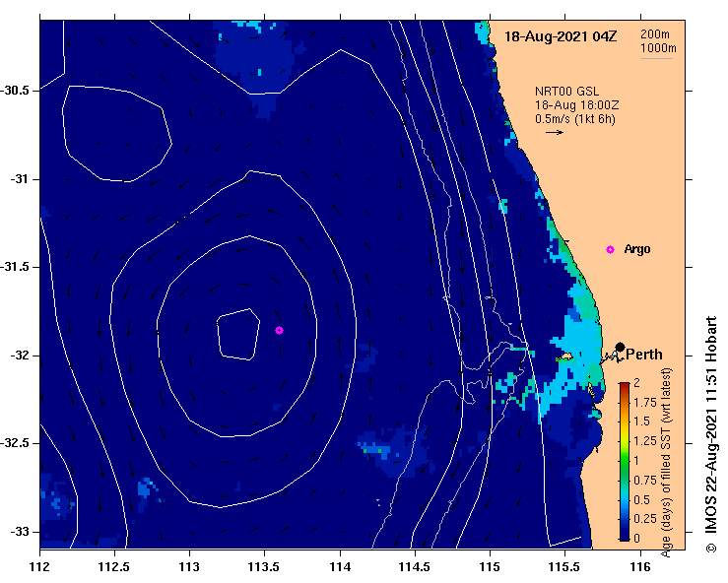Image resolution: width=728 pixels, height=583 pixels.
Task: Click the '113.5' longitude tick label
Action: [x=264, y=567]
